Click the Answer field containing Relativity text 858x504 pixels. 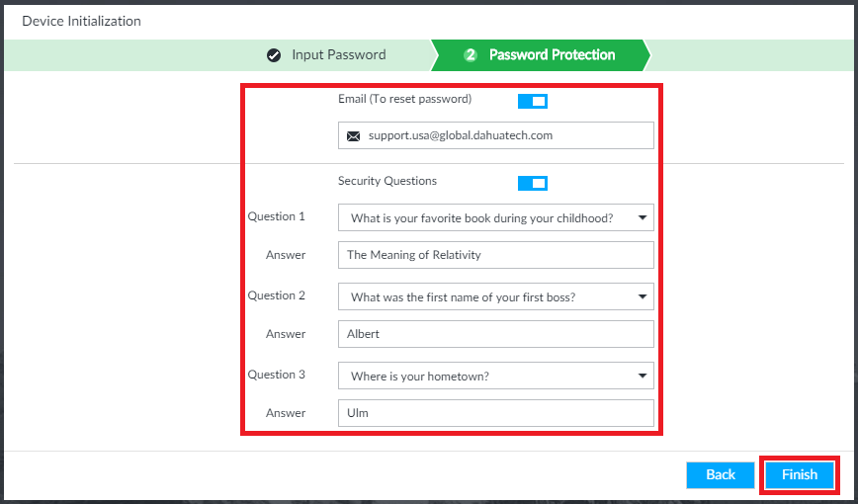click(495, 255)
